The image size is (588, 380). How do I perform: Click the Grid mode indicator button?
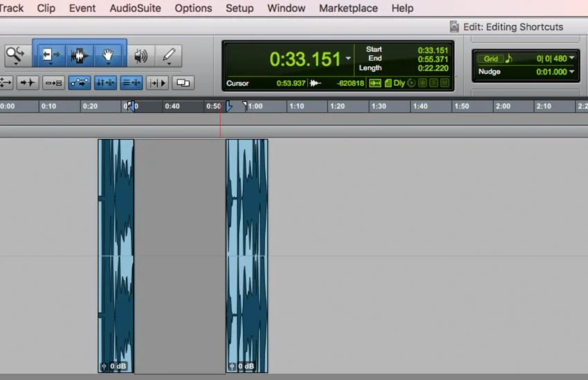[490, 59]
